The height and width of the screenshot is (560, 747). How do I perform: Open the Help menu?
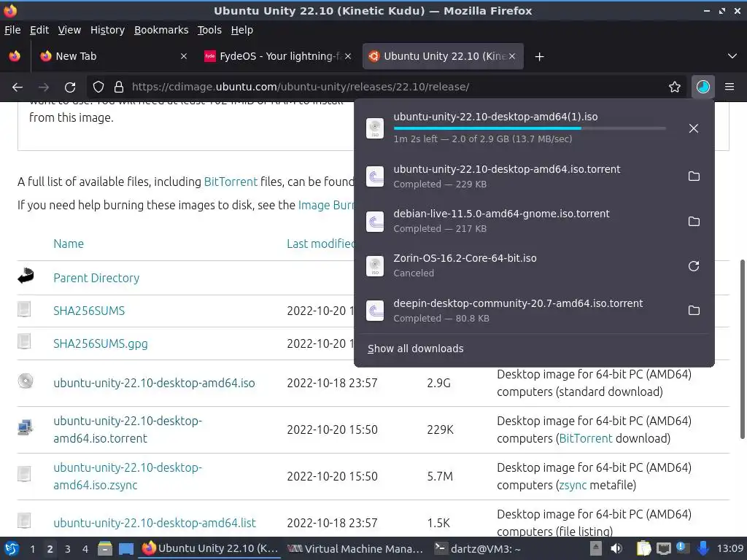point(242,30)
